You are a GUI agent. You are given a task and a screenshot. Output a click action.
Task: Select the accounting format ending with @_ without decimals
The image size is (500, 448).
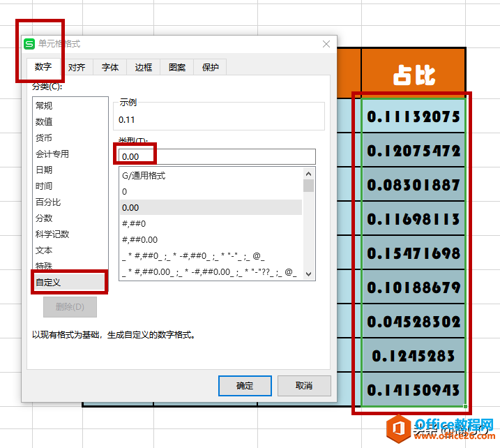coord(211,256)
